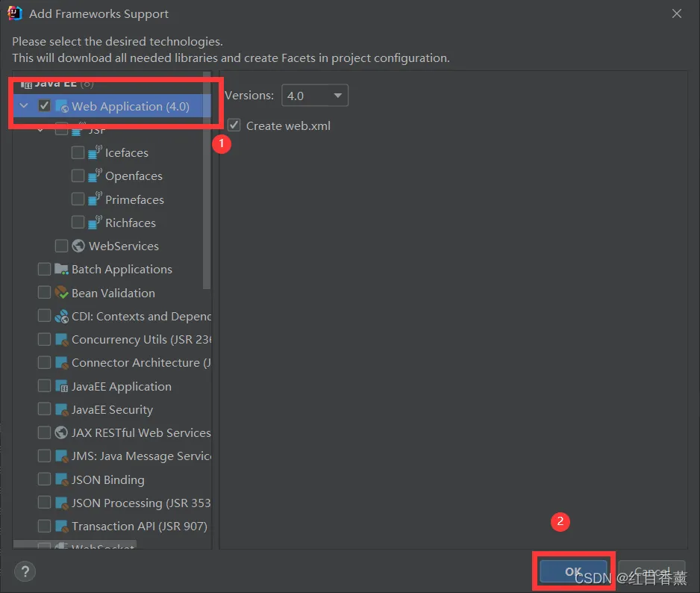Enable the JAX RESTful Web Services checkbox

44,432
